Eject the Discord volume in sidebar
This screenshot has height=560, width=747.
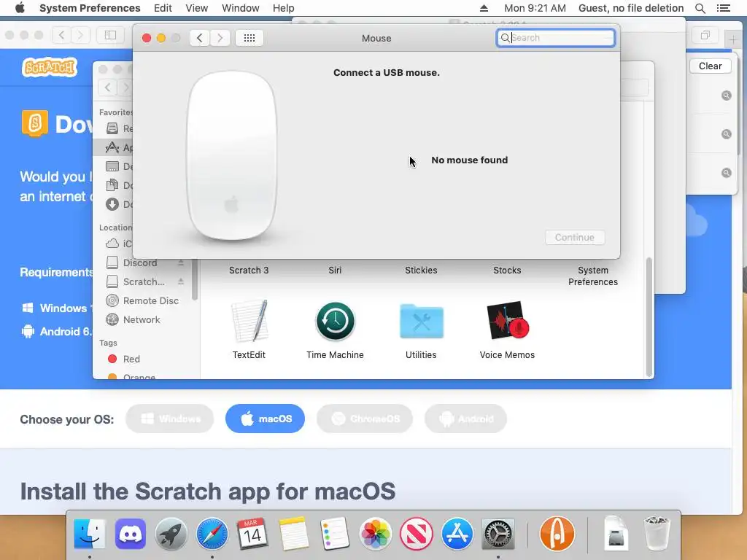click(181, 262)
